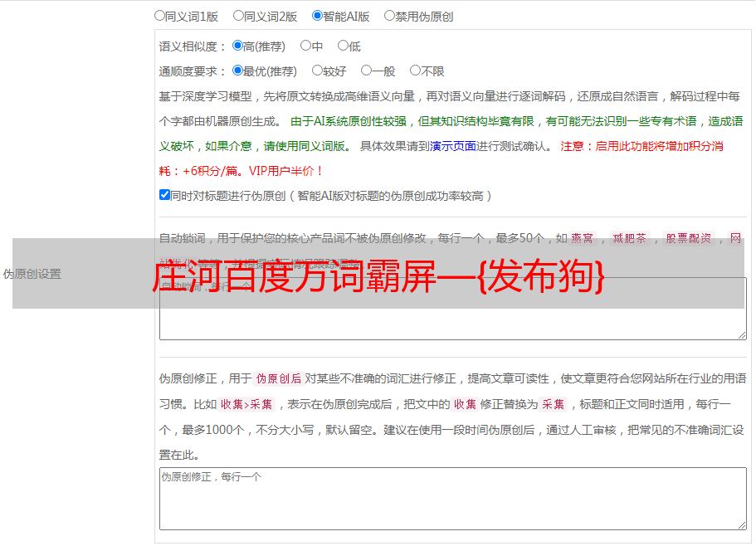This screenshot has height=546, width=756.
Task: Choose 不限 for 通顺度要求
Action: coord(415,71)
